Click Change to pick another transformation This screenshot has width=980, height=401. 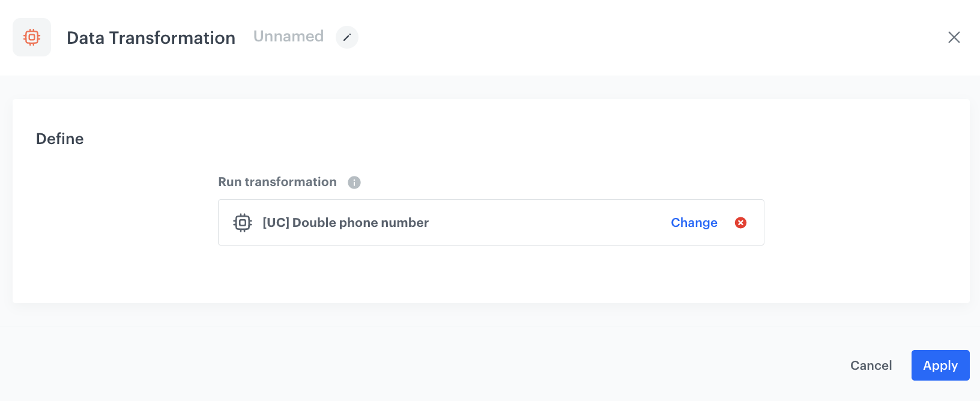click(x=694, y=223)
